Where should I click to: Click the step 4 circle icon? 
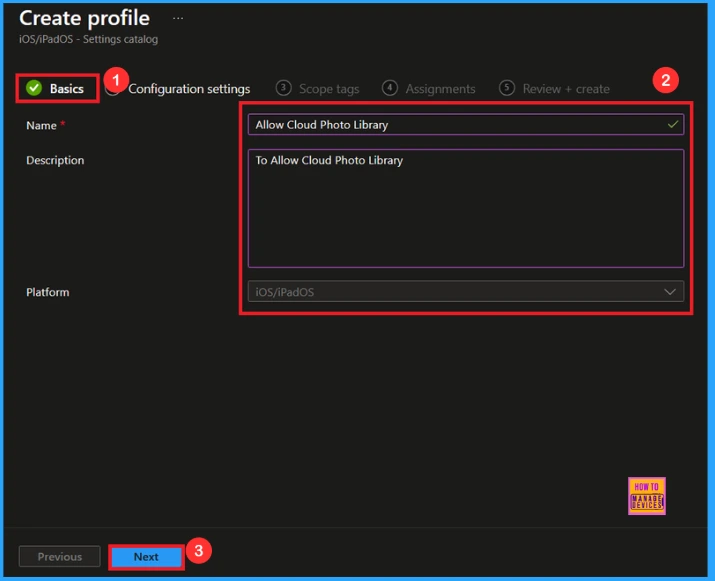(389, 88)
